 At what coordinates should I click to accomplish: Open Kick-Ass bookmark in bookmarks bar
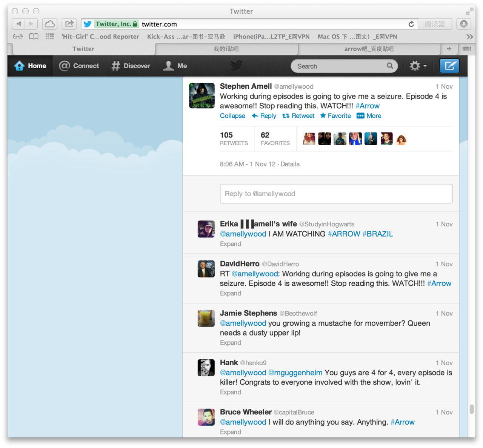pyautogui.click(x=186, y=37)
